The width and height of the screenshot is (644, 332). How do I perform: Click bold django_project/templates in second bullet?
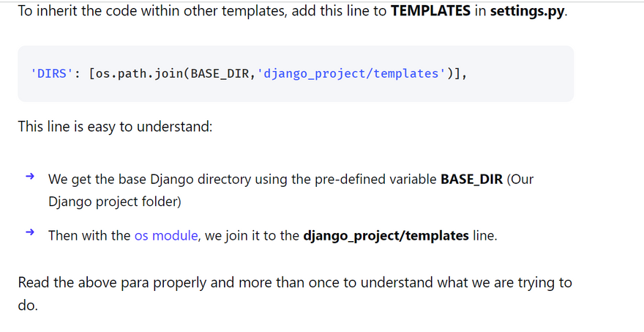point(386,235)
